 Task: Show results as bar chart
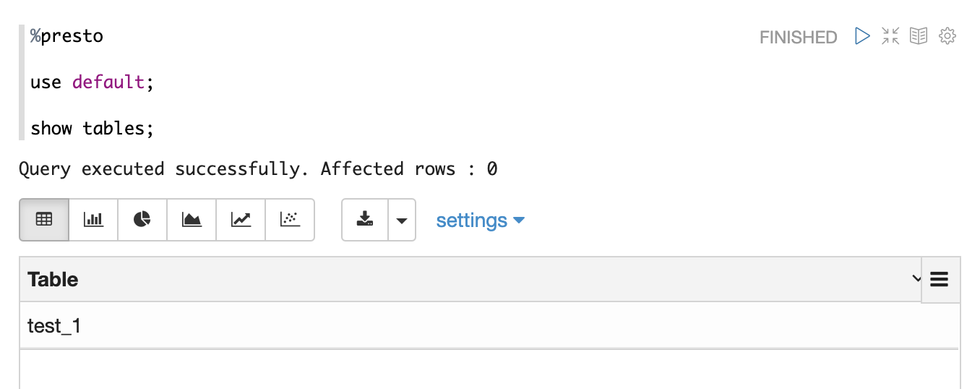click(x=93, y=220)
